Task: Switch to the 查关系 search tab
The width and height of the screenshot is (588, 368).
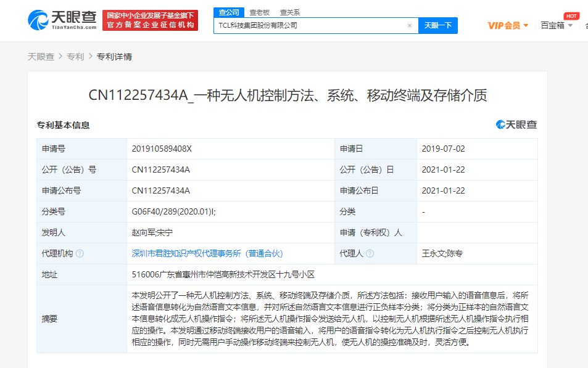Action: tap(289, 12)
